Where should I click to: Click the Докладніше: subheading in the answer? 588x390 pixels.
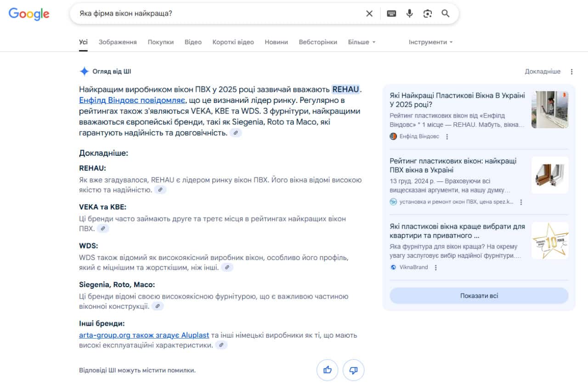(x=103, y=153)
